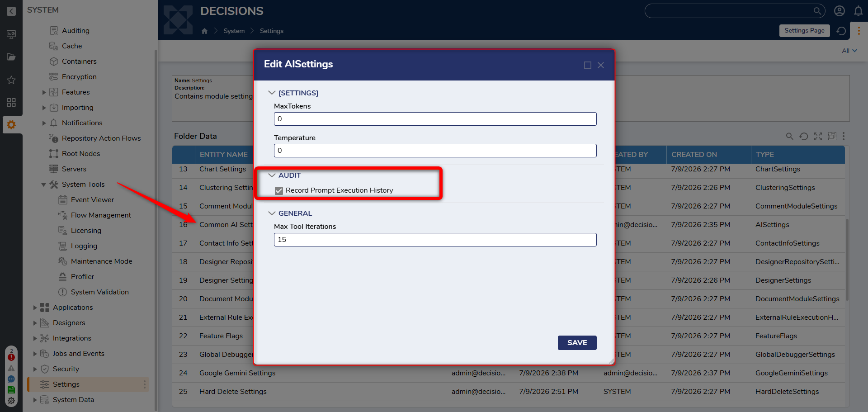Viewport: 868px width, 412px height.
Task: Go to System in the breadcrumb
Action: (234, 31)
